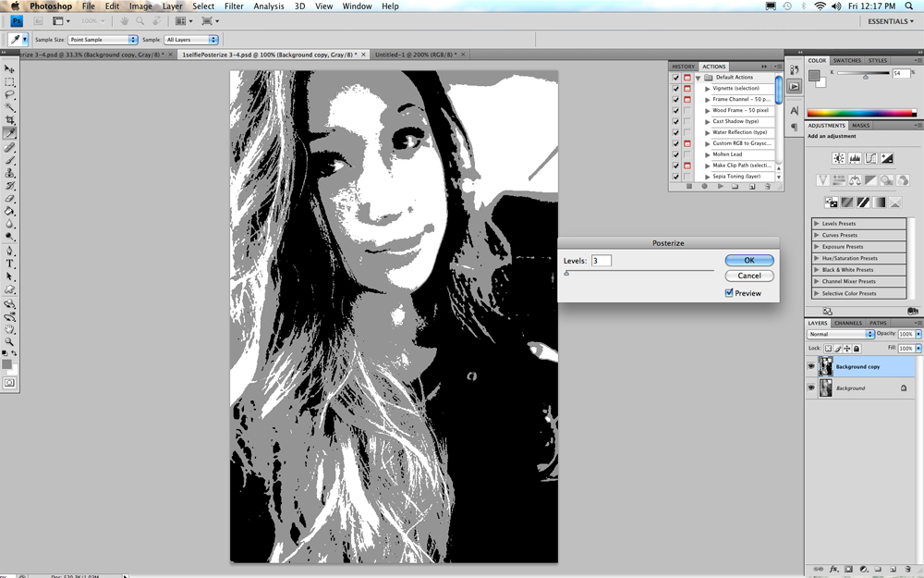Switch to the History tab
Image resolution: width=924 pixels, height=578 pixels.
pos(684,67)
